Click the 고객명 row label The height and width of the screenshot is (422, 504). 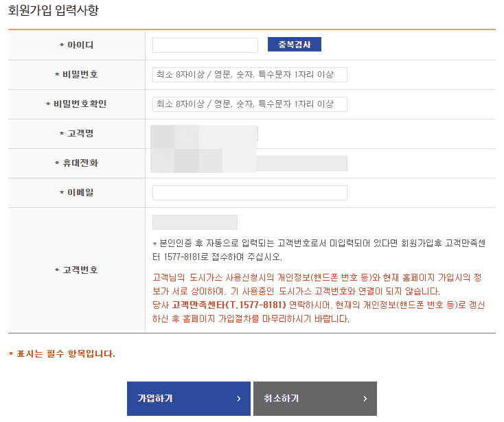[77, 134]
